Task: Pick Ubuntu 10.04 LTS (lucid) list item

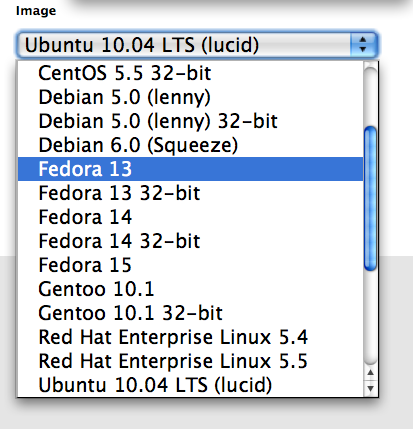Action: tap(190, 385)
